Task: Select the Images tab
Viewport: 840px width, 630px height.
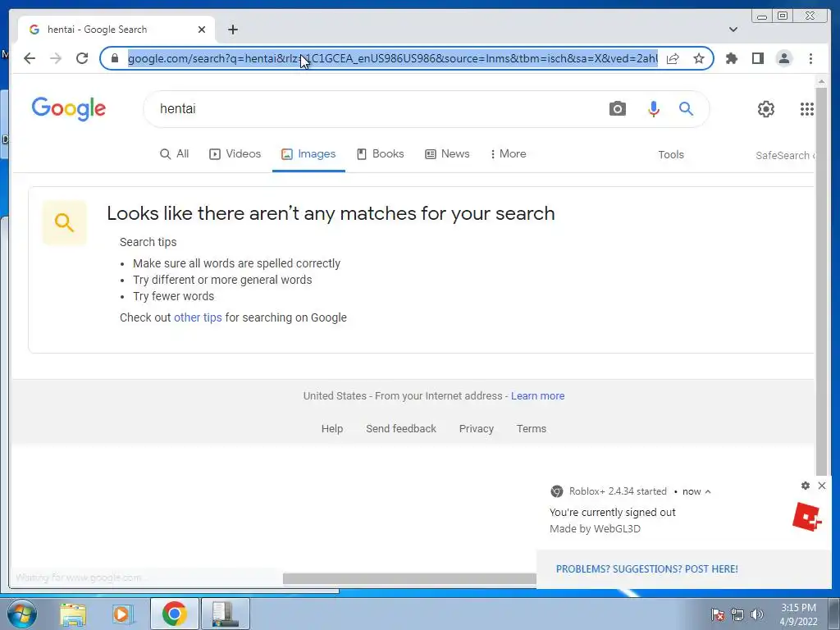Action: click(x=308, y=153)
